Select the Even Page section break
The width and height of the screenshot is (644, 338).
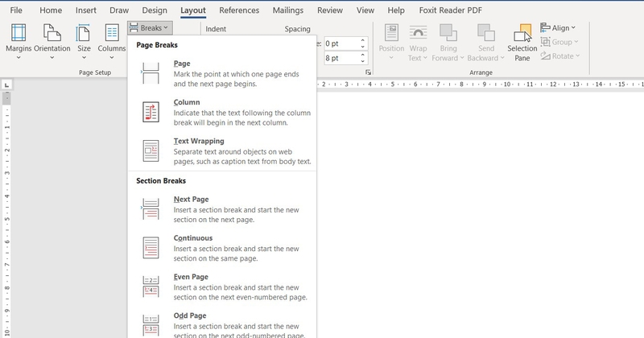pyautogui.click(x=222, y=287)
